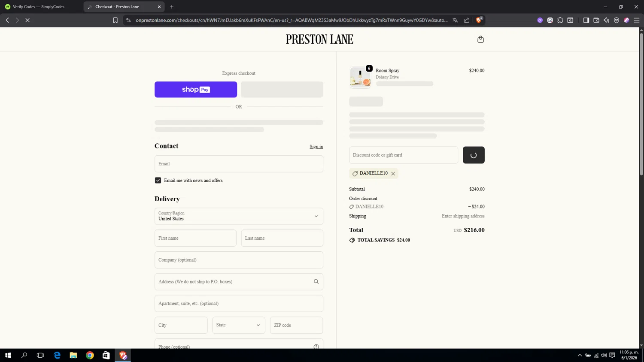Image resolution: width=644 pixels, height=362 pixels.
Task: Focus the Last name field
Action: (282, 238)
